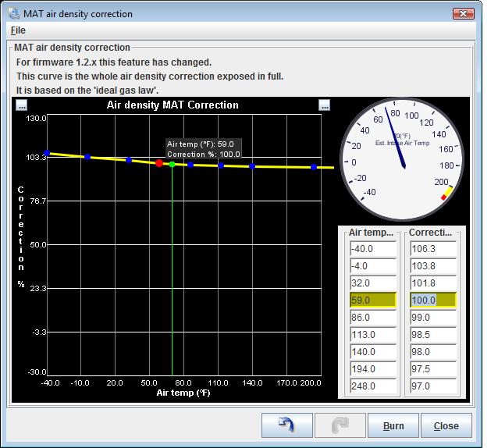This screenshot has height=448, width=498.
Task: Select the 106.3 correction value field
Action: pos(432,249)
